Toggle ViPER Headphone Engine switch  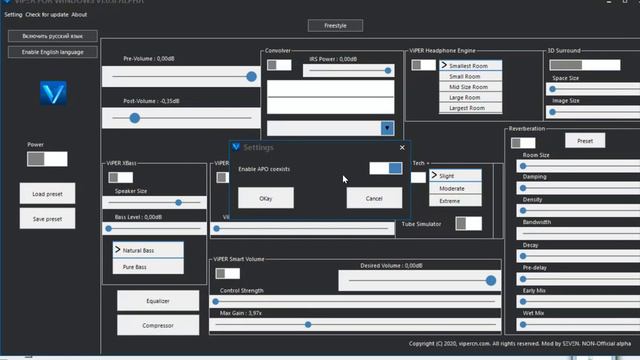423,65
